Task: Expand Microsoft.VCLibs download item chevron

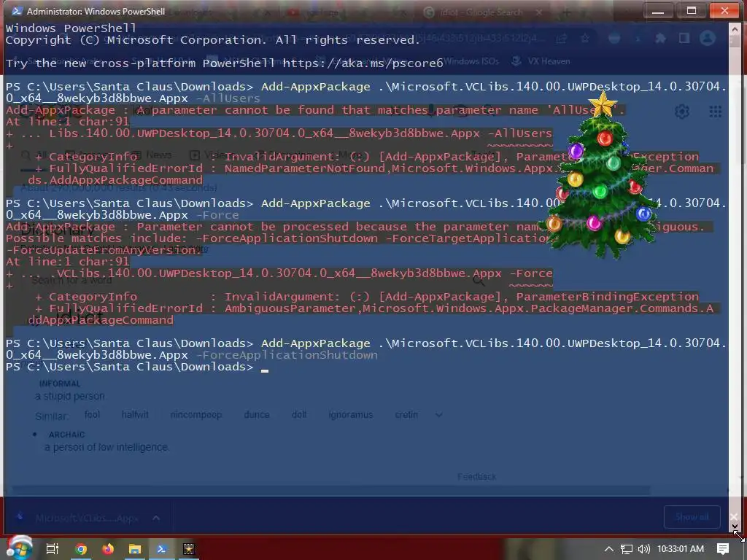Action: tap(156, 518)
